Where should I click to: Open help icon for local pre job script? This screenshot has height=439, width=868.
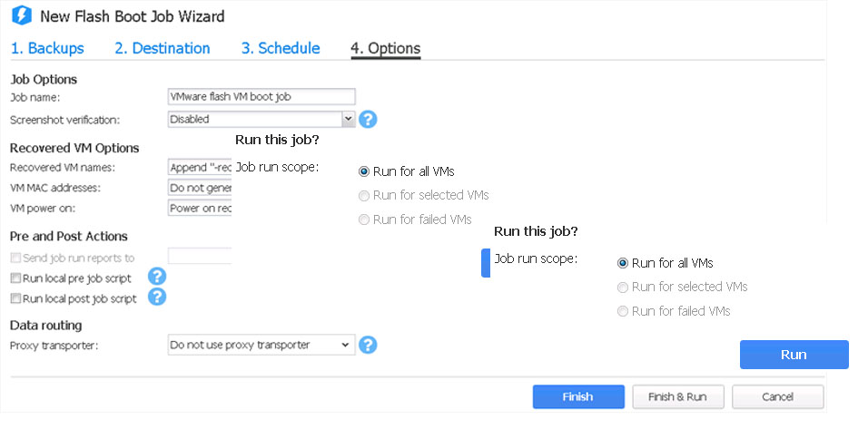coord(157,277)
